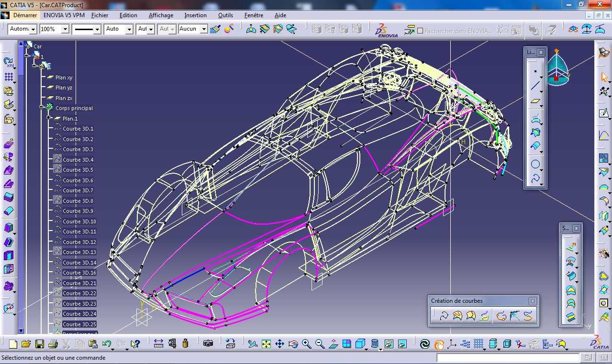Collapse the Car root tree node
This screenshot has width=612, height=364.
click(27, 55)
